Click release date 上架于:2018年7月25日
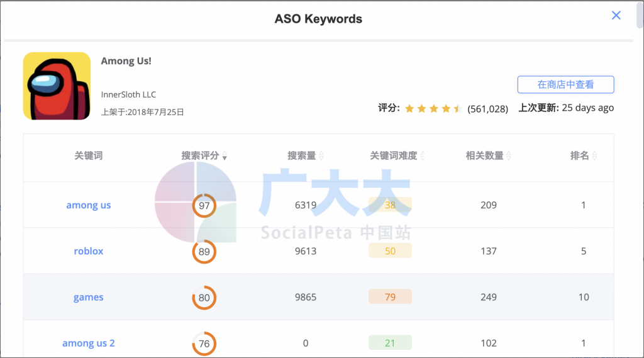Viewport: 644px width, 358px height. pos(143,112)
